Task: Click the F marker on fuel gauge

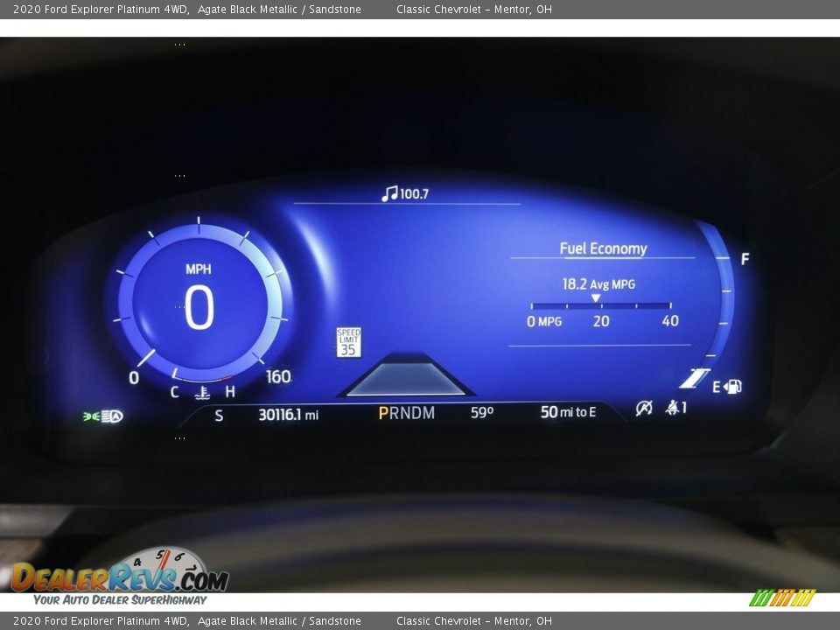Action: [x=745, y=259]
